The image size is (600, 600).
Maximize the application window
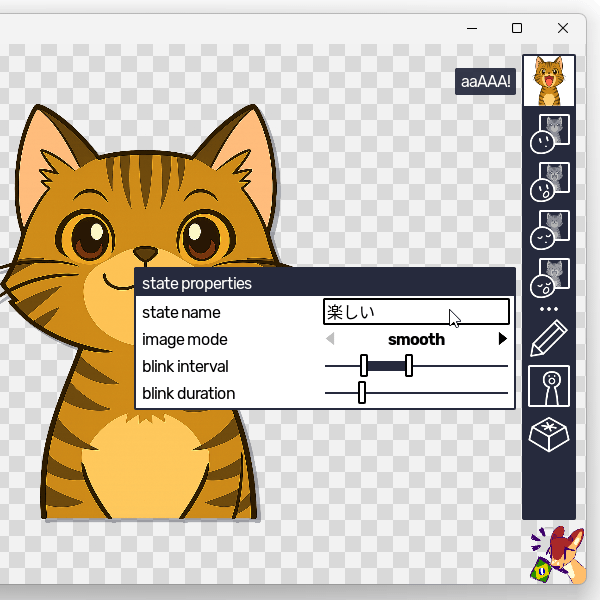[x=517, y=28]
